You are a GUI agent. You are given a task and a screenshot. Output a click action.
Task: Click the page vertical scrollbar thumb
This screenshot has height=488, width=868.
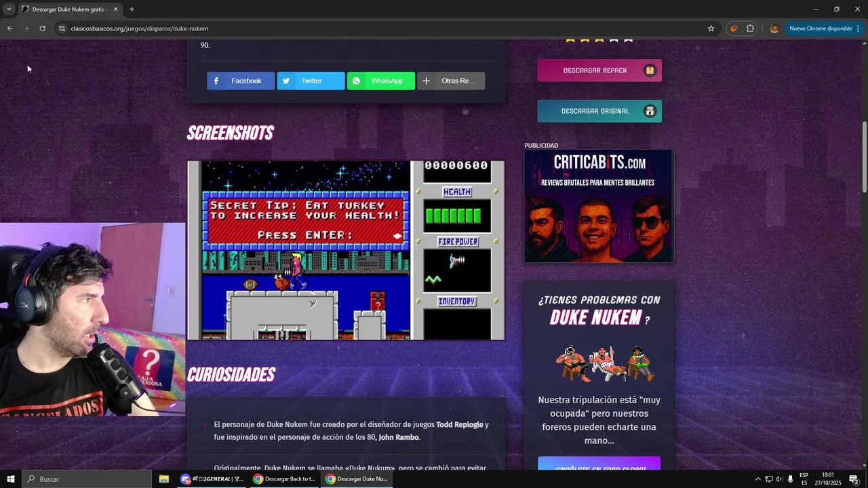pyautogui.click(x=864, y=157)
